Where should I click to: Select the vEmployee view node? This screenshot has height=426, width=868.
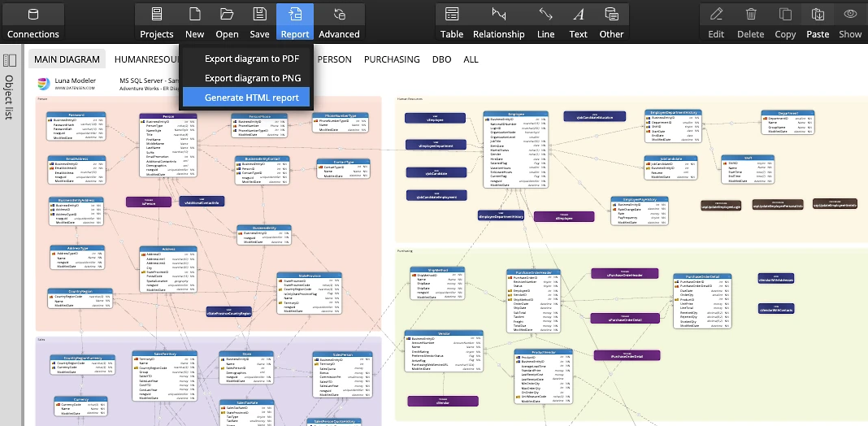pos(435,118)
